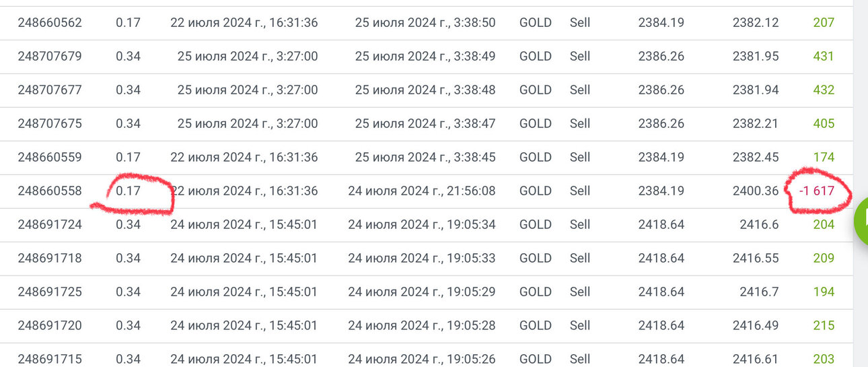Click the red -1 617 loss value
Viewport: 868px width, 367px height.
tap(816, 191)
